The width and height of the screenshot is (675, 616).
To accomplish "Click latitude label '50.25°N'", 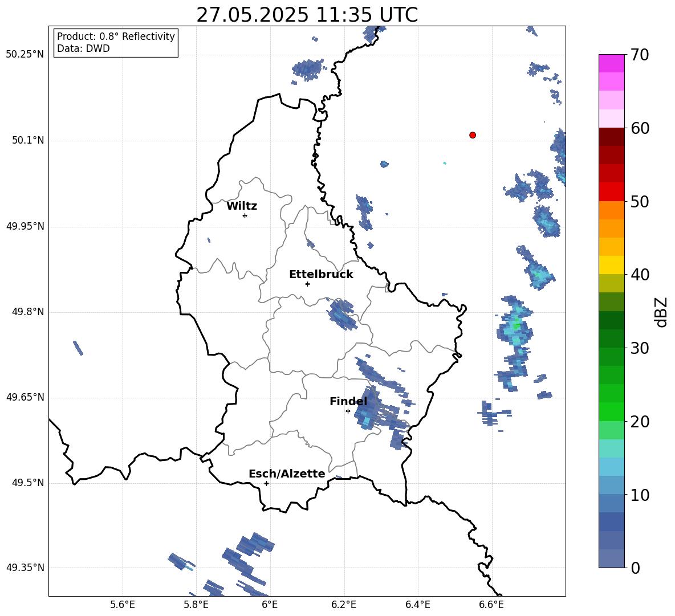I will point(25,55).
